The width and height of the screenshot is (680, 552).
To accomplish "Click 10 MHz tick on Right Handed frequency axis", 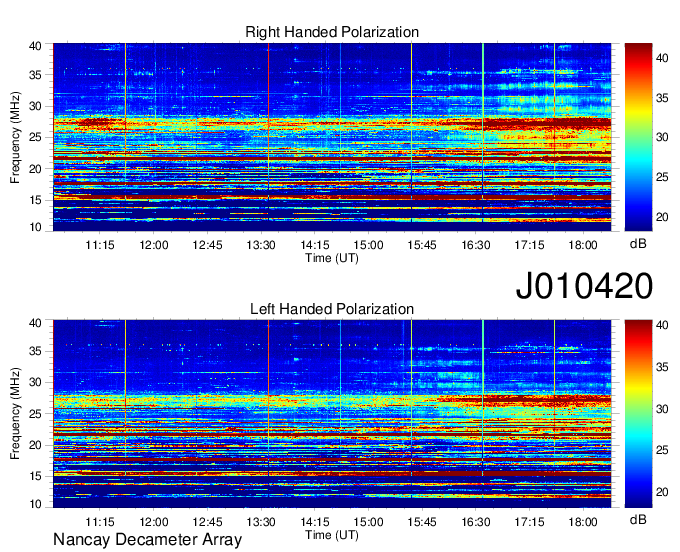I will (x=36, y=227).
